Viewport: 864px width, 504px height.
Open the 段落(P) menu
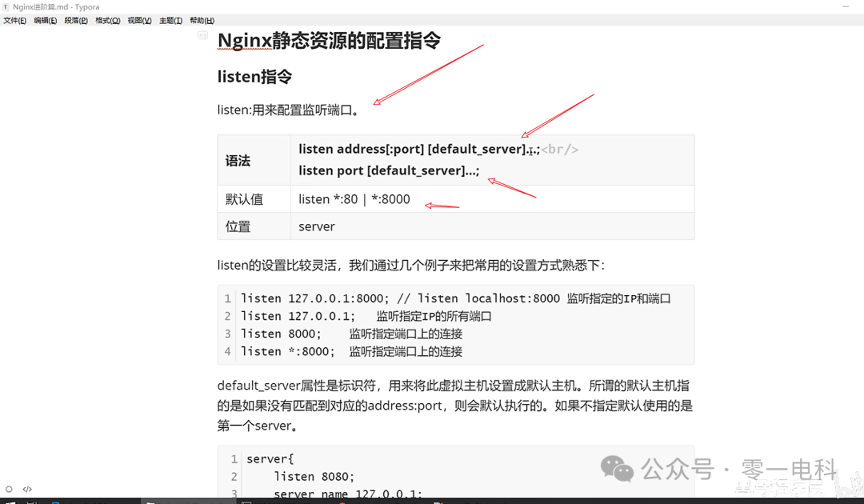pyautogui.click(x=76, y=20)
